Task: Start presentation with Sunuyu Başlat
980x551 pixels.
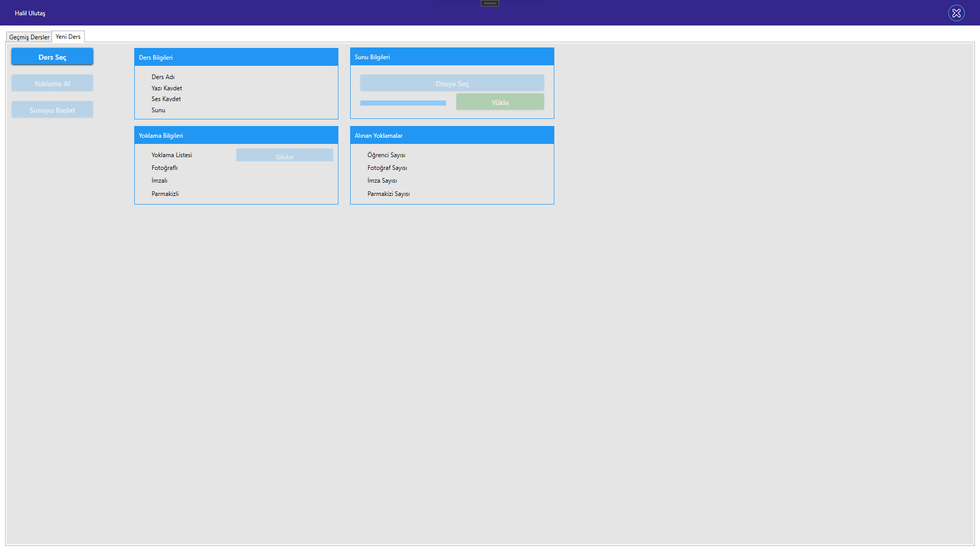Action: [52, 110]
